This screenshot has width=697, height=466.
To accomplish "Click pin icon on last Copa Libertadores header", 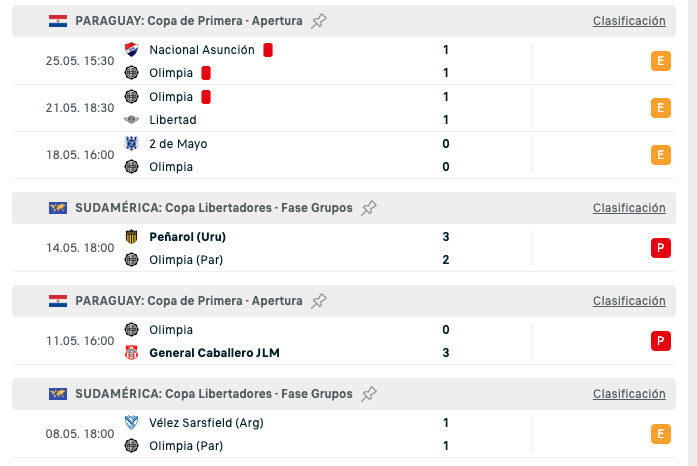I will (369, 394).
